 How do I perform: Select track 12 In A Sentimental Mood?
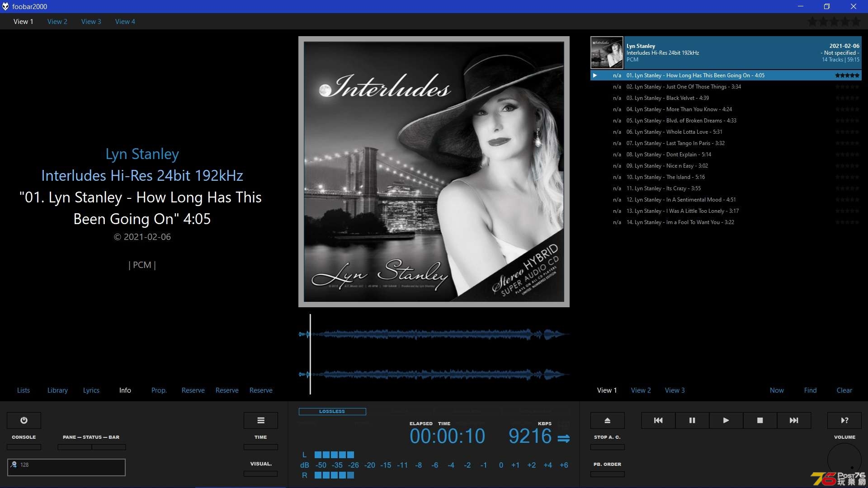pos(726,200)
